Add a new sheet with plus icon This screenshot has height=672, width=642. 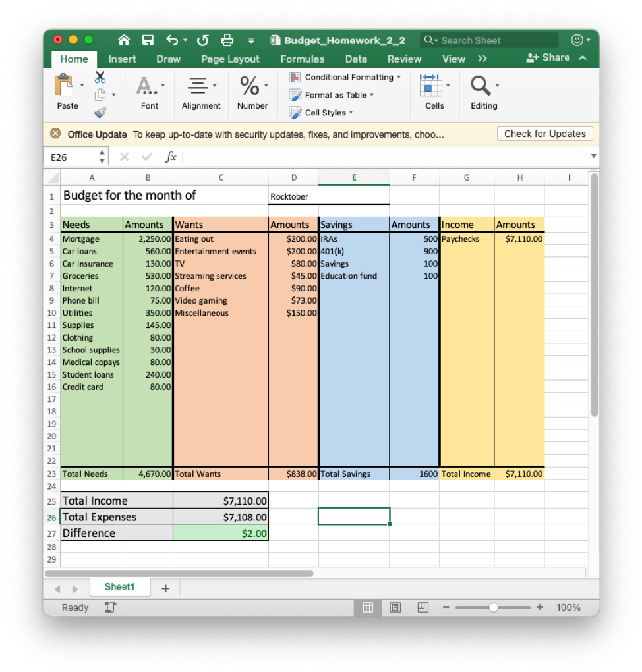165,588
